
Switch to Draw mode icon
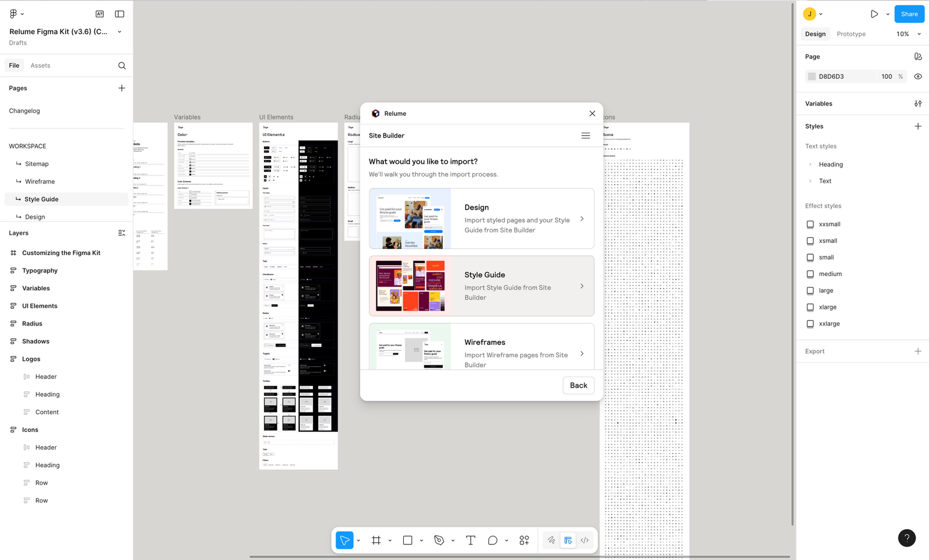coord(551,540)
